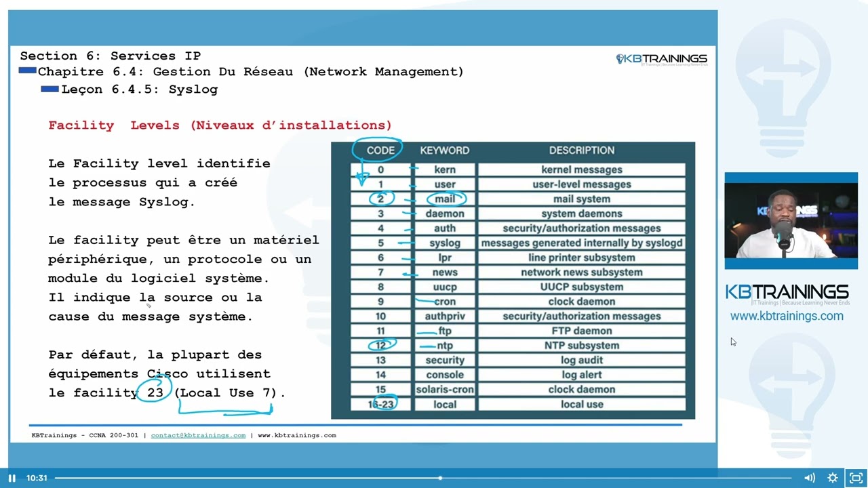Screen dimensions: 868x488
Task: Open the contact@kbtrainings.com email link
Action: pyautogui.click(x=198, y=435)
